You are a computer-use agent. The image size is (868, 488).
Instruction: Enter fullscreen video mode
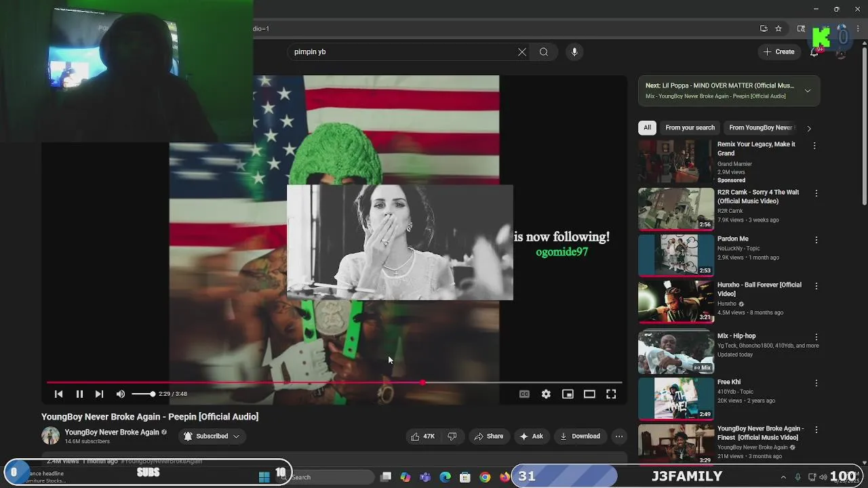[611, 394]
